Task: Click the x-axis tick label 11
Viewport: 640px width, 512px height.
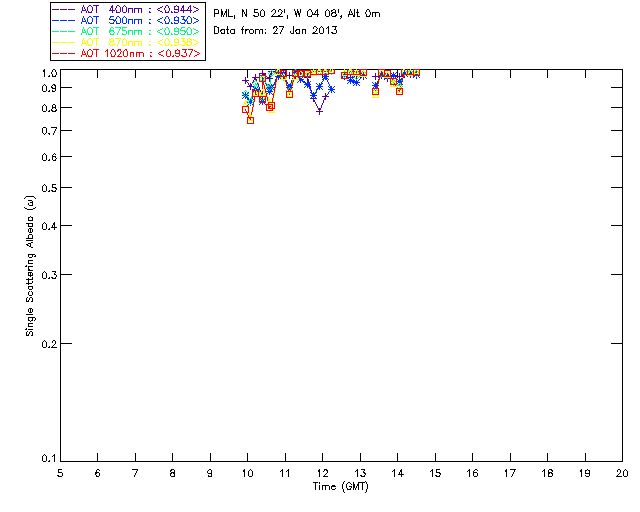Action: (x=285, y=473)
